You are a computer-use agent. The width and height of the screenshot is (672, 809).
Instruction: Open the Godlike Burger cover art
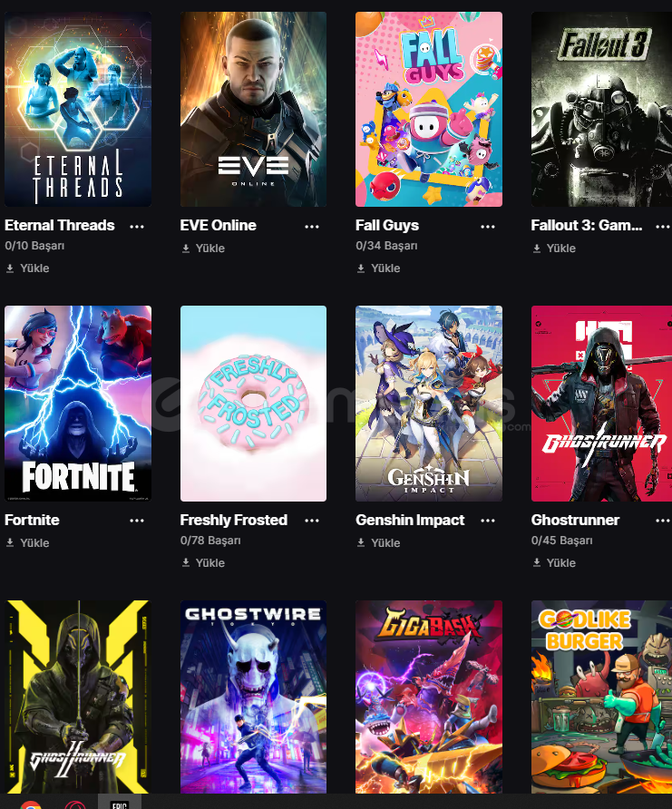coord(602,697)
